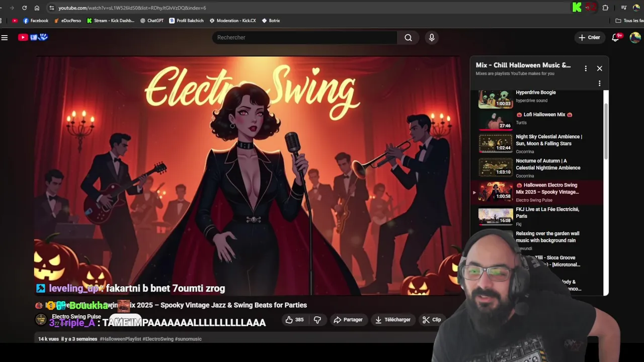Click the Mix - Chill Halloween Music title
Screen dimensions: 644x362
click(x=523, y=65)
